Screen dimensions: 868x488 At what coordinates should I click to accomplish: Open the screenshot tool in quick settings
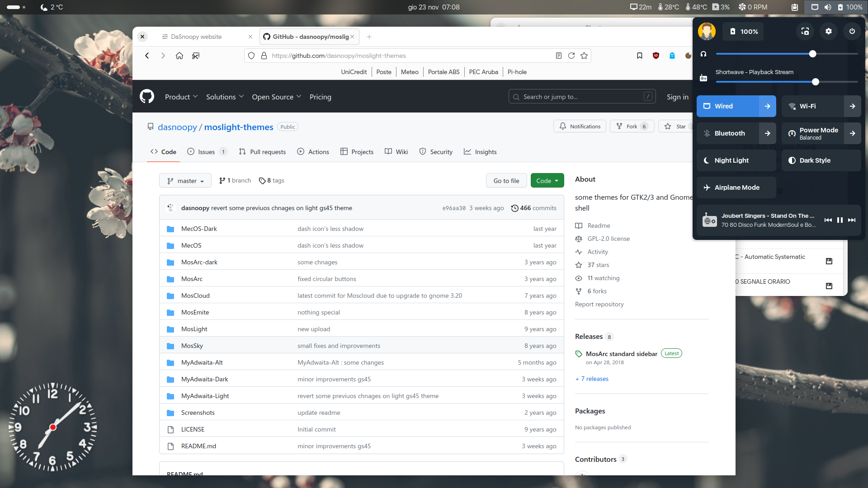point(805,31)
